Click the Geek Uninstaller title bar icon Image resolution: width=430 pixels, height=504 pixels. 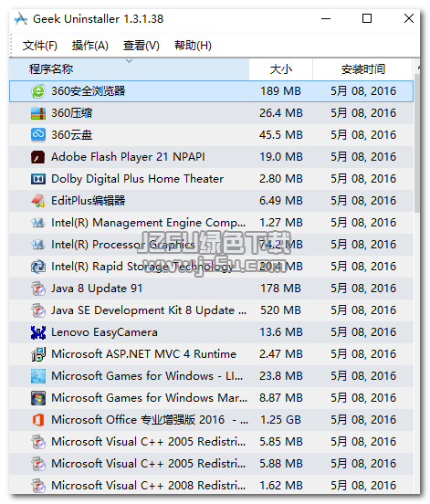pyautogui.click(x=21, y=19)
